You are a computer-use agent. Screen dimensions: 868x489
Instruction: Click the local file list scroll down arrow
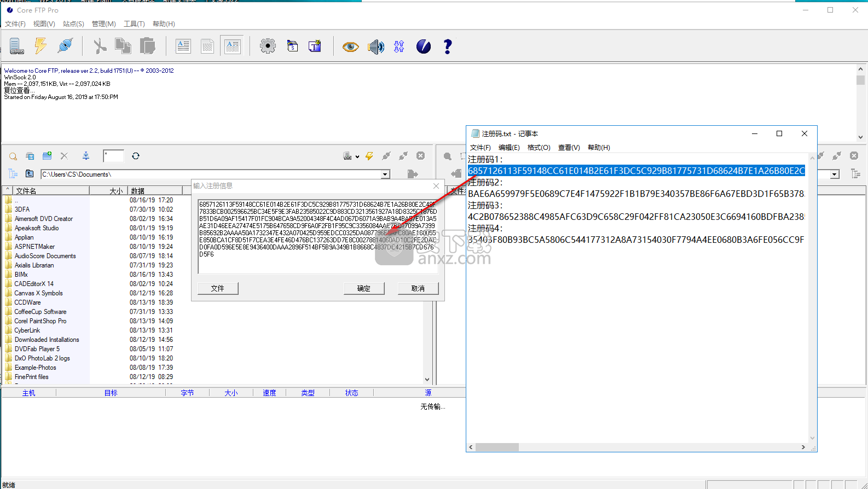tap(427, 379)
